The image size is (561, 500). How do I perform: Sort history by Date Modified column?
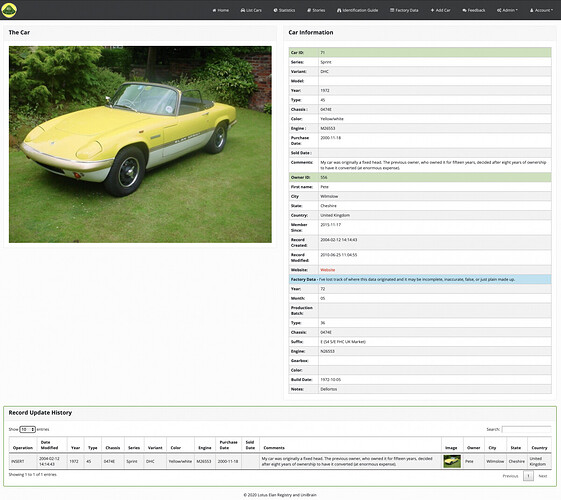click(49, 445)
